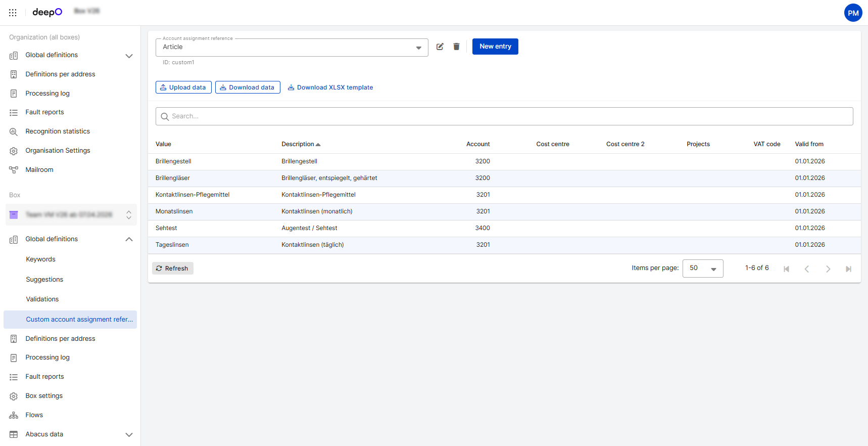Click the Recognition statistics icon
868x446 pixels.
coord(14,131)
